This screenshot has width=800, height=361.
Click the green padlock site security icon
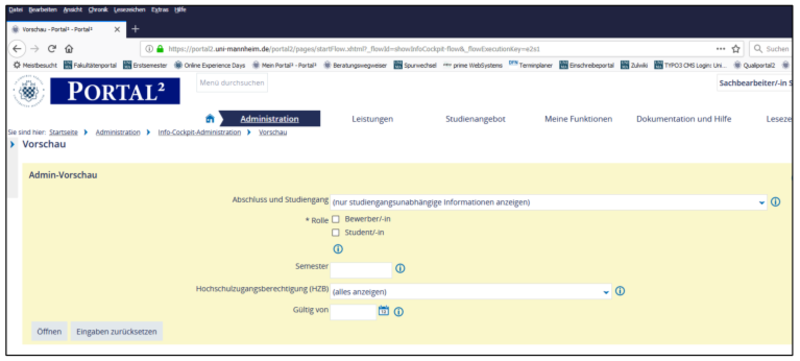pos(160,49)
